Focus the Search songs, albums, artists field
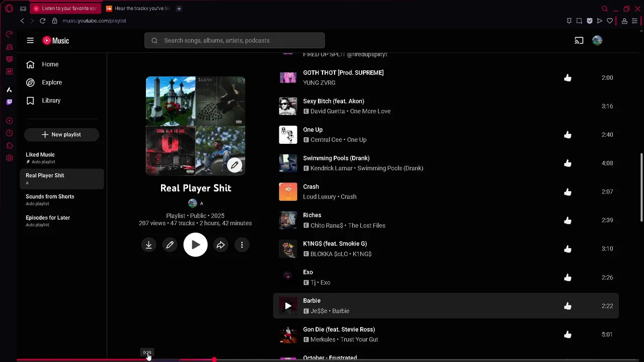Screen dimensions: 644x362 pos(234,41)
